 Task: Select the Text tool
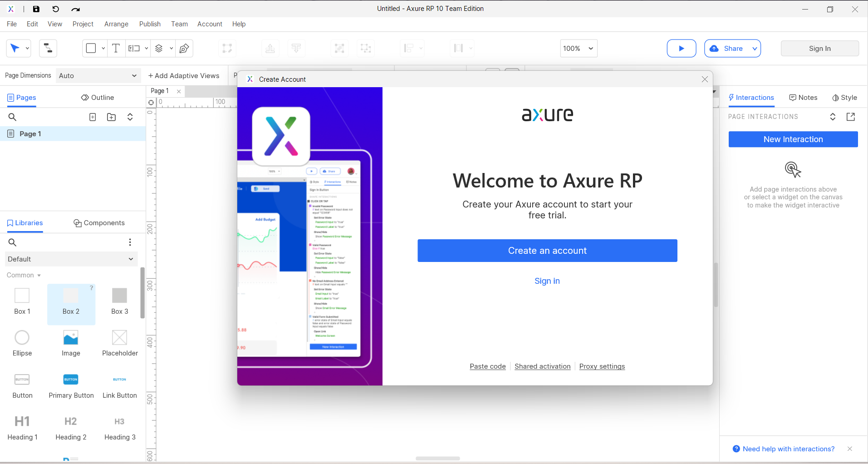coord(116,48)
